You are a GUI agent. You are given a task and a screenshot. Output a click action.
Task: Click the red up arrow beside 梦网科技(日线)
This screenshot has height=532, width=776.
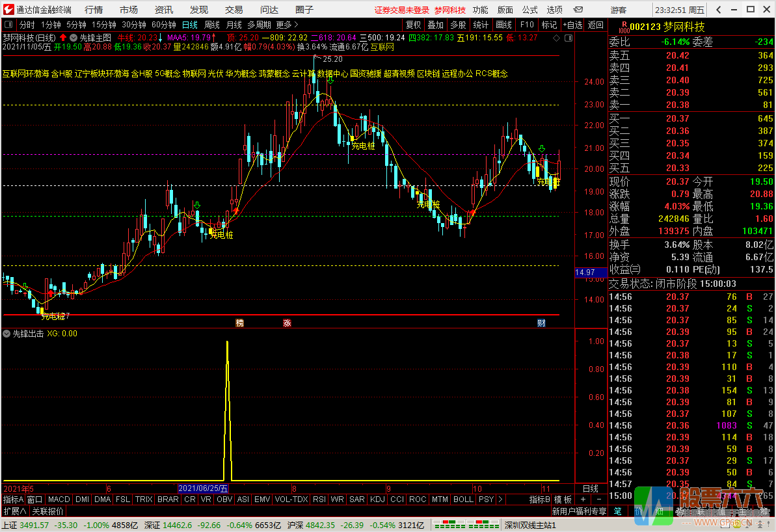pos(63,38)
